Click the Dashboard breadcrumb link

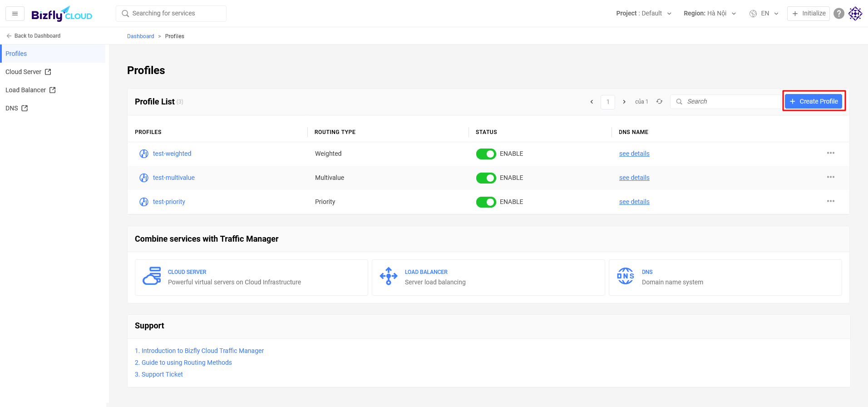coord(141,36)
